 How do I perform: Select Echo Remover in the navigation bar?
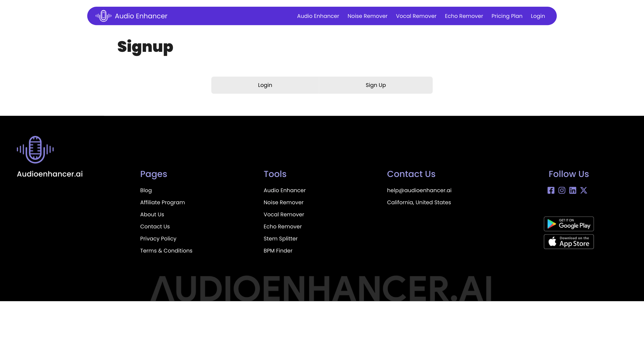point(464,16)
